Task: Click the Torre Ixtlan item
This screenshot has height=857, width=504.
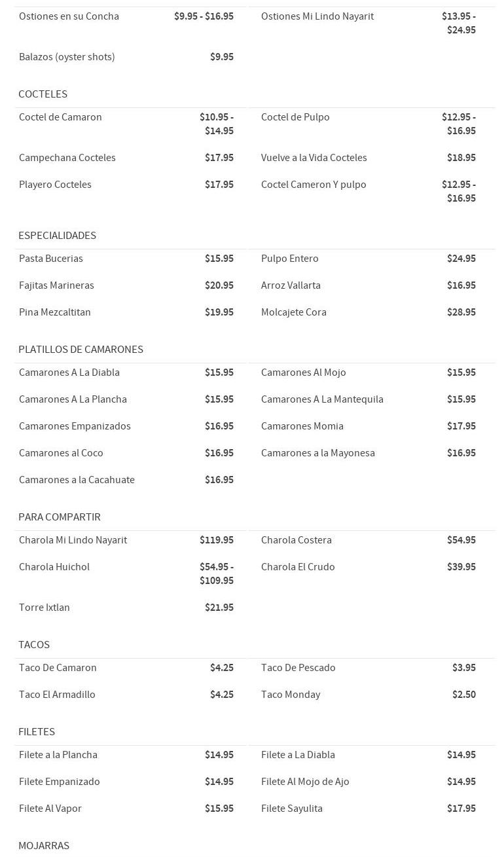Action: [x=45, y=608]
